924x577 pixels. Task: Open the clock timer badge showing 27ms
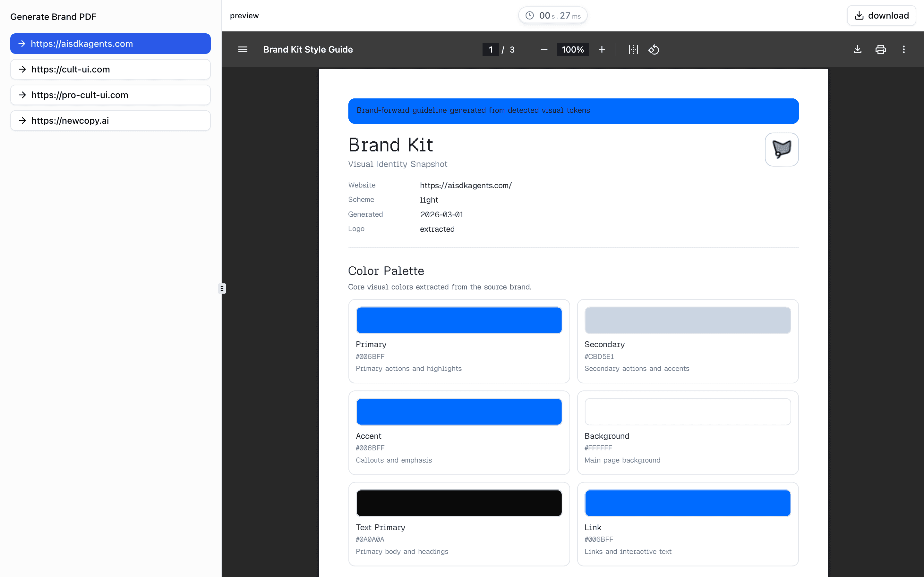(552, 15)
